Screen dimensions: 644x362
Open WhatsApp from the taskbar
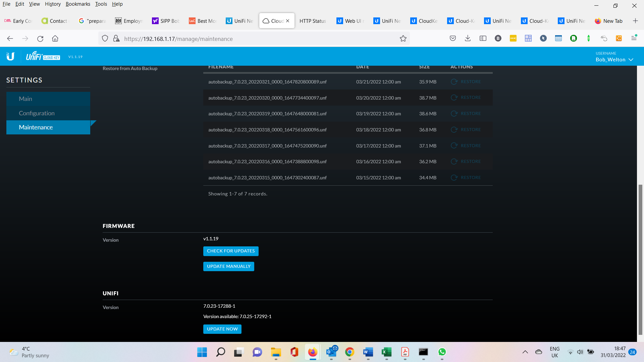click(442, 352)
